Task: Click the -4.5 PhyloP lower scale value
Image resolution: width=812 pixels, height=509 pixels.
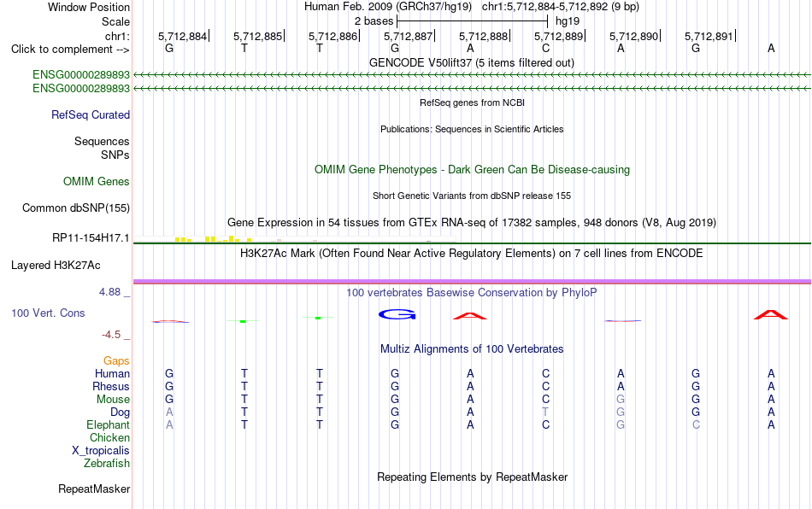Action: click(x=111, y=335)
